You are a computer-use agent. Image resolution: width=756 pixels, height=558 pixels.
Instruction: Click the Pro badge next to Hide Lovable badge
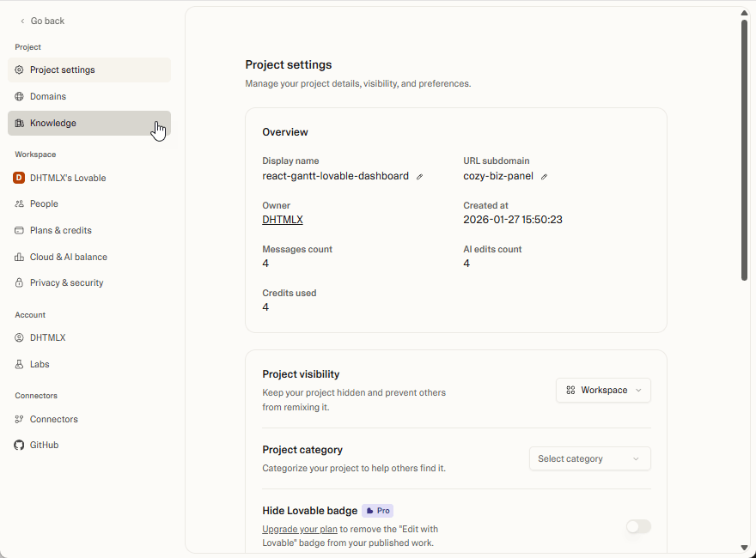click(x=377, y=510)
